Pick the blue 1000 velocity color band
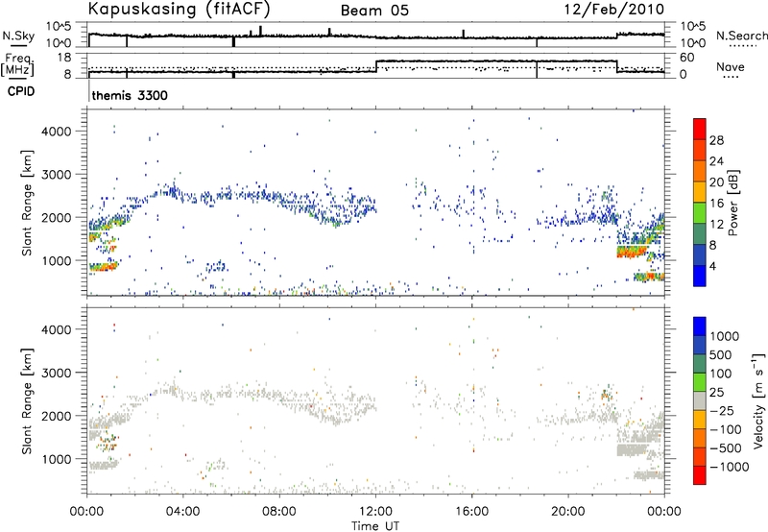The image size is (768, 532). coord(700,326)
